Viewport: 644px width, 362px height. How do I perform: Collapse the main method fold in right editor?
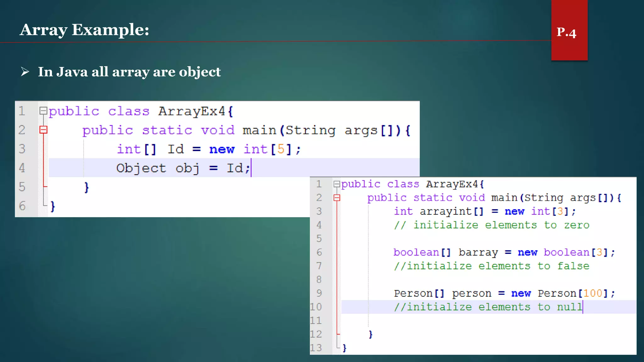click(x=337, y=198)
